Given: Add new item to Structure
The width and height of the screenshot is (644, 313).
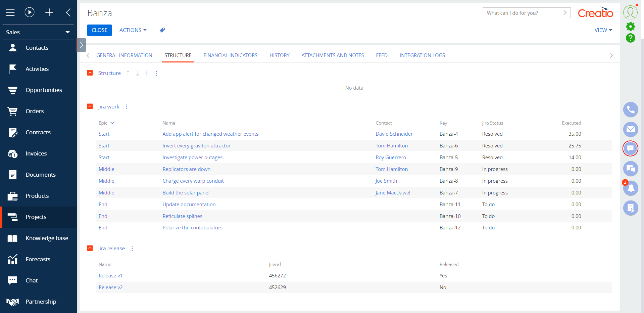Looking at the screenshot, I should [147, 73].
